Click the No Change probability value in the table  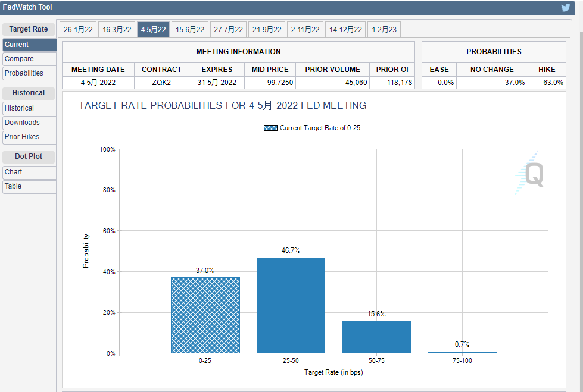[x=515, y=83]
